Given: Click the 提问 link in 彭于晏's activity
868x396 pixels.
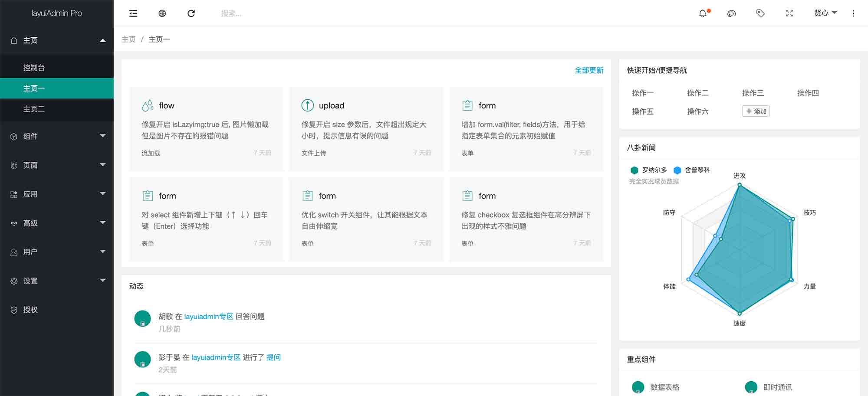Looking at the screenshot, I should 273,357.
